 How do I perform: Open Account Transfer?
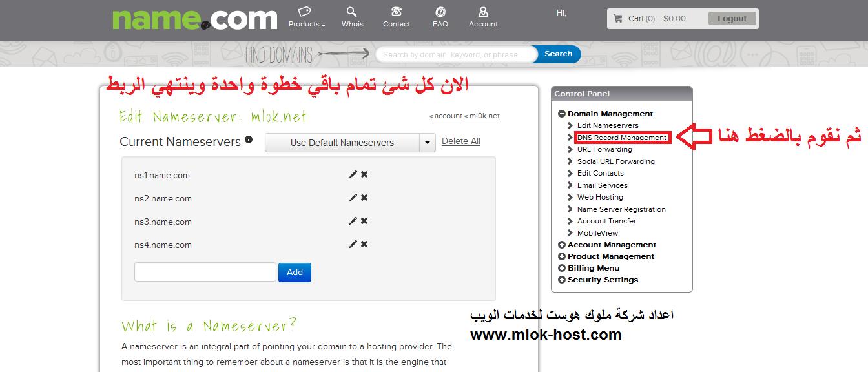point(606,221)
